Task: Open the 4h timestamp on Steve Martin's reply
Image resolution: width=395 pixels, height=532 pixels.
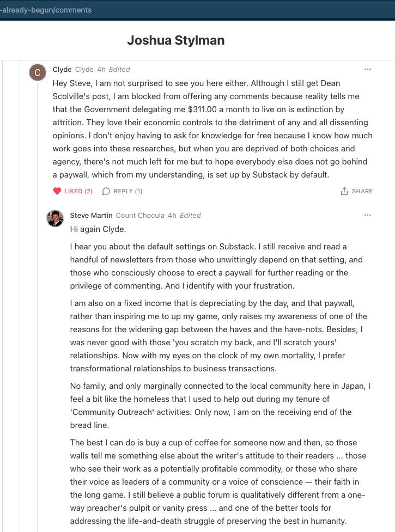Action: (172, 215)
